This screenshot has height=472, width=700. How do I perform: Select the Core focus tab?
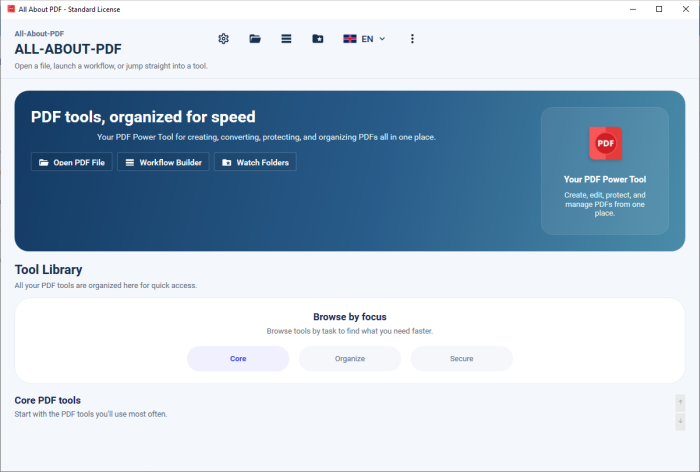tap(238, 359)
